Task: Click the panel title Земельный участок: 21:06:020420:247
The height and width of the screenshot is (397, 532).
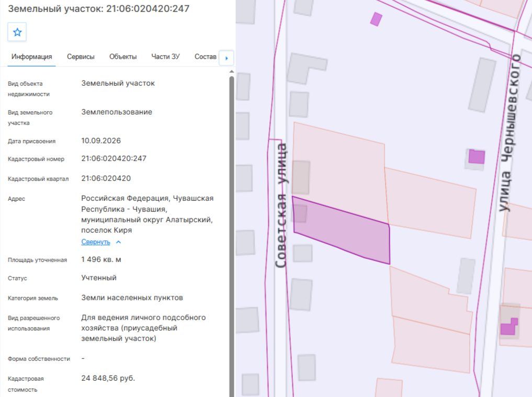Action: (x=99, y=8)
